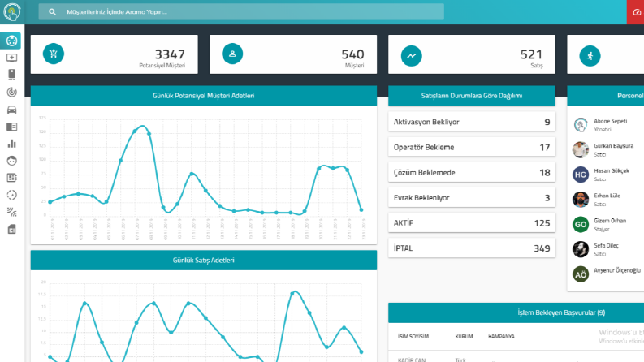Click the SIM card sidebar icon

tap(12, 229)
